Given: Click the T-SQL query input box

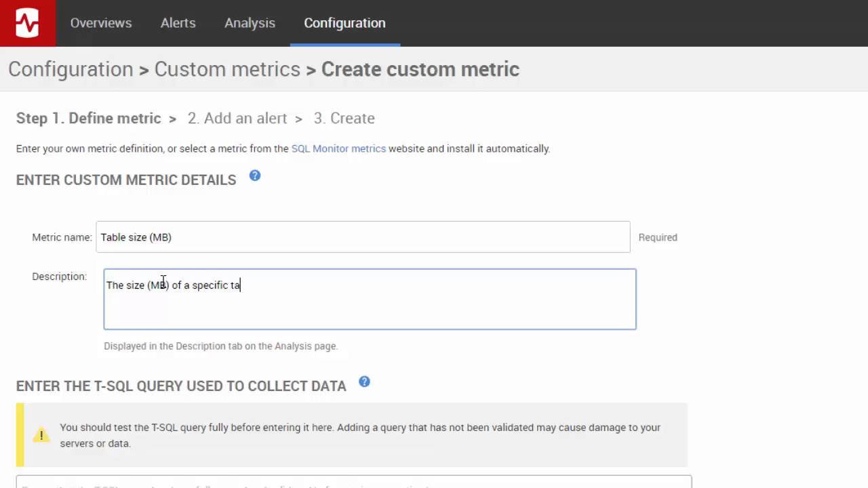Looking at the screenshot, I should coord(354,482).
